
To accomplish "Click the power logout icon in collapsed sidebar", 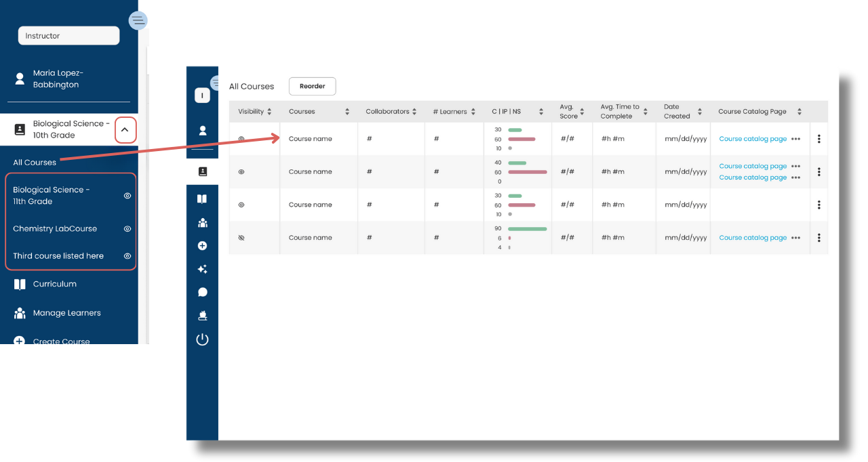I will (x=202, y=339).
